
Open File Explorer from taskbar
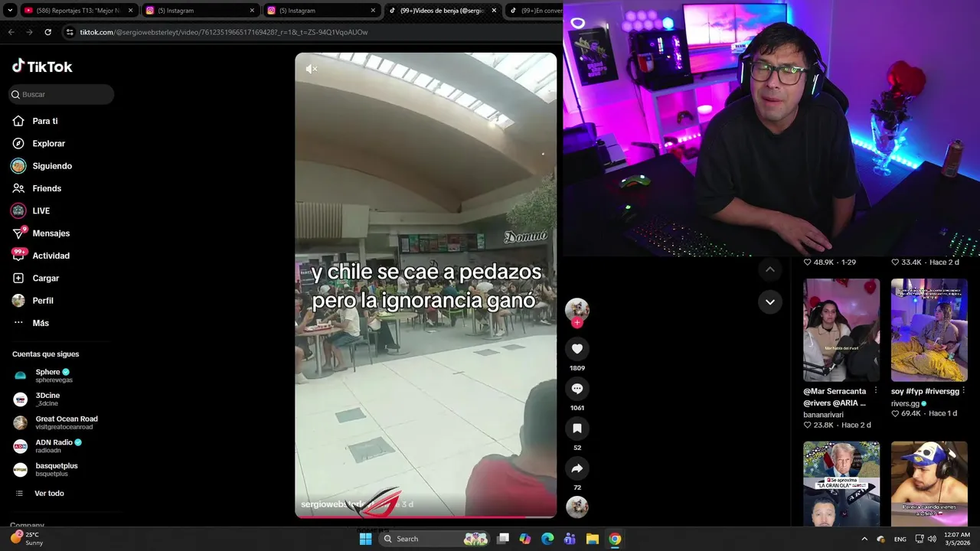pyautogui.click(x=592, y=539)
